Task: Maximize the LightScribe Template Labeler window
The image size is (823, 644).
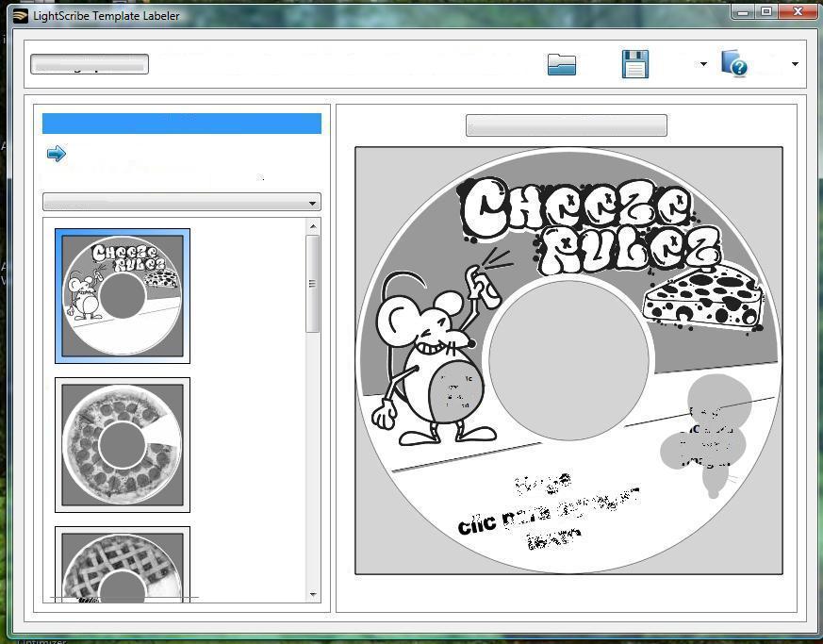Action: [x=766, y=12]
